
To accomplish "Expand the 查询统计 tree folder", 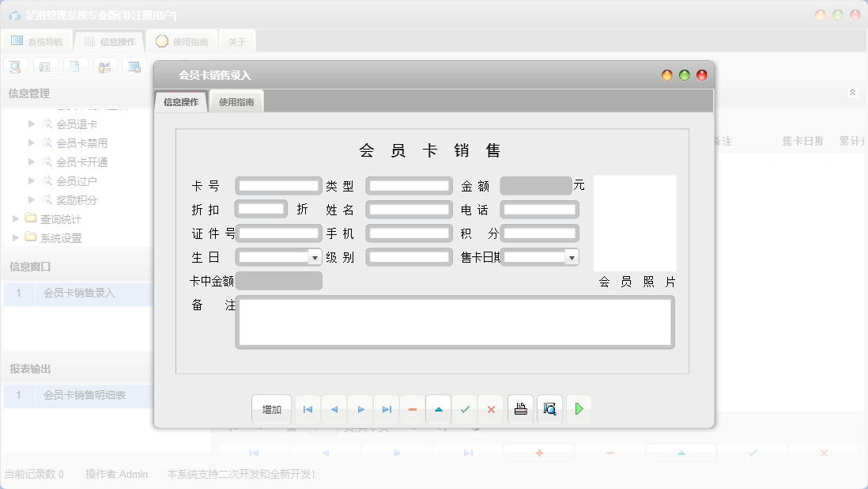I will 16,219.
